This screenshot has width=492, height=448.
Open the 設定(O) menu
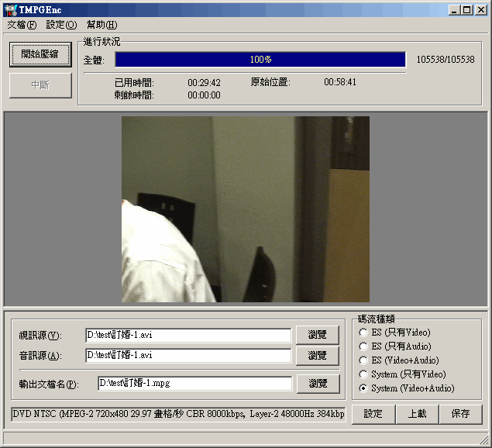pos(61,25)
